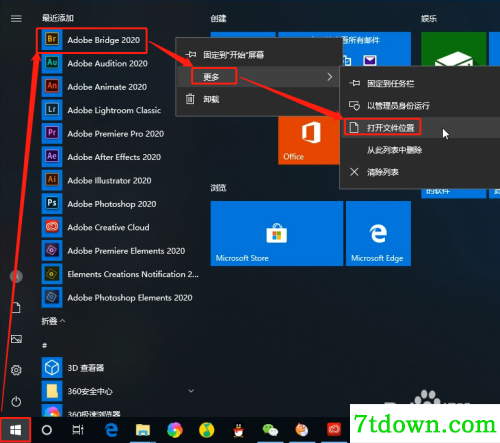
Task: Click the Windows Start button
Action: click(x=15, y=430)
